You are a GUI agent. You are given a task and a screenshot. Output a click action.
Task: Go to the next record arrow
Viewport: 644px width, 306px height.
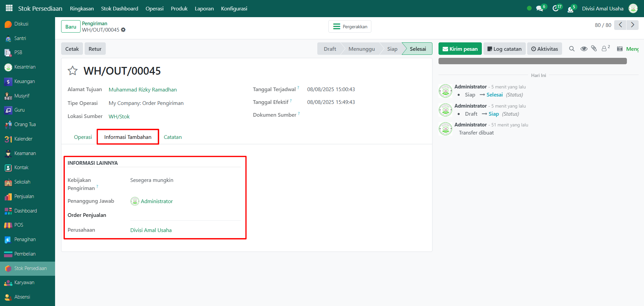click(633, 25)
